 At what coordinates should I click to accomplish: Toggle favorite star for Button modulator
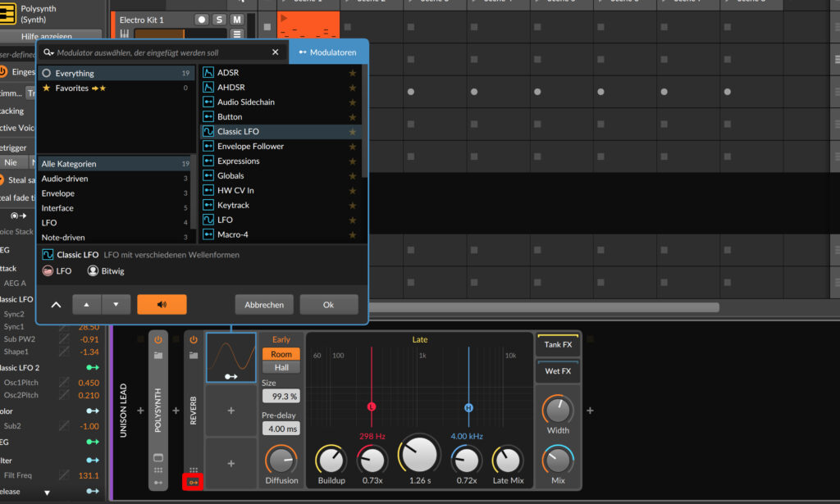(x=353, y=116)
